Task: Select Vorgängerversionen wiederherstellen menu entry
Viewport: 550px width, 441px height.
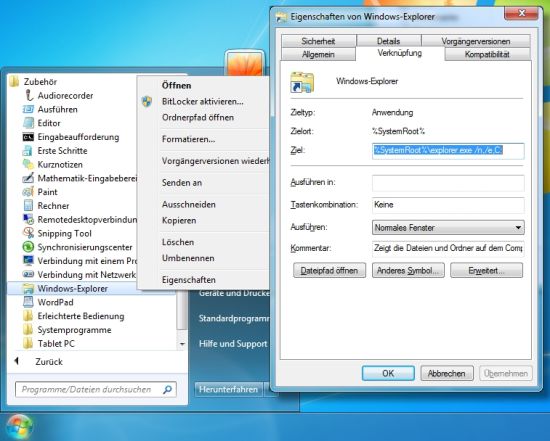Action: point(215,161)
